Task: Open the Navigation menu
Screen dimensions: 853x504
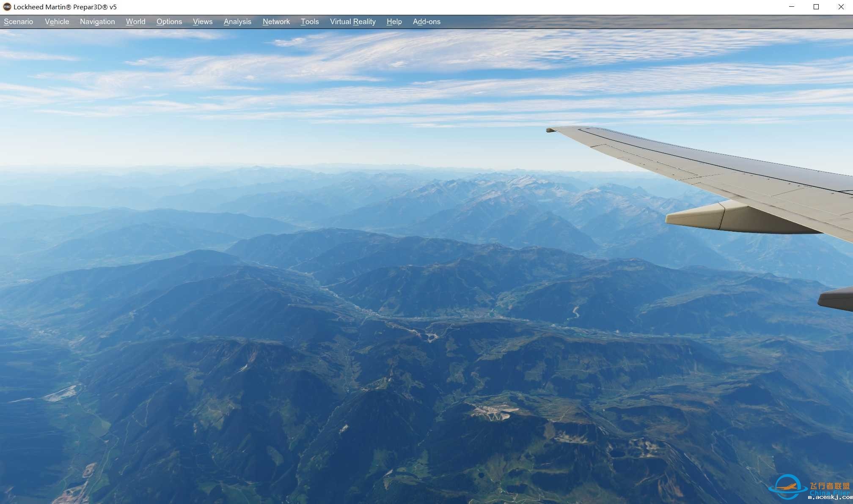Action: click(x=97, y=22)
